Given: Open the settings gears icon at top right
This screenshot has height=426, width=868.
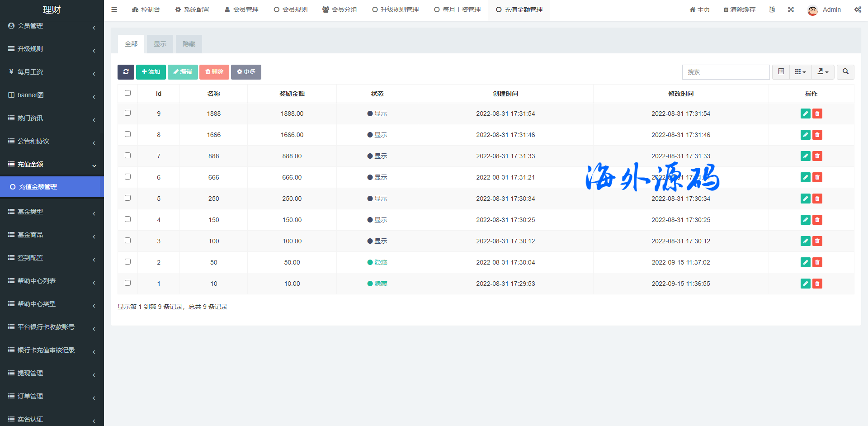Looking at the screenshot, I should click(858, 9).
